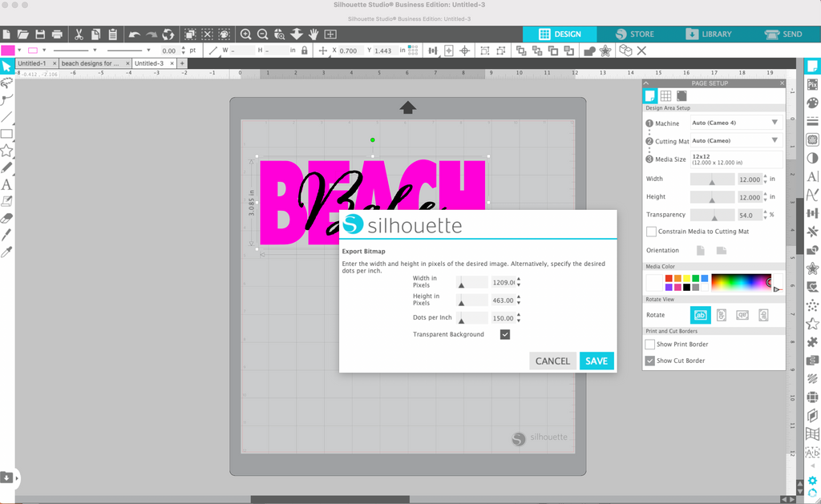
Task: Open the STORE tab
Action: [x=635, y=34]
